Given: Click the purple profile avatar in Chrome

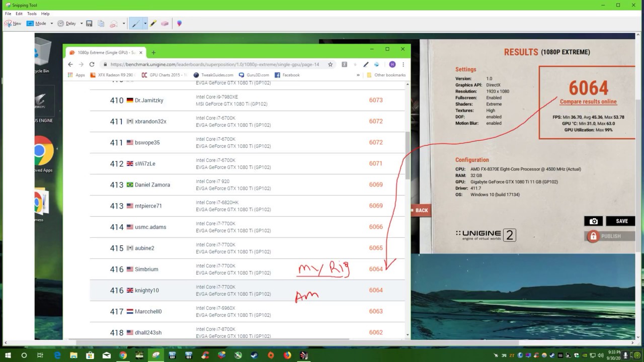Looking at the screenshot, I should pyautogui.click(x=392, y=64).
